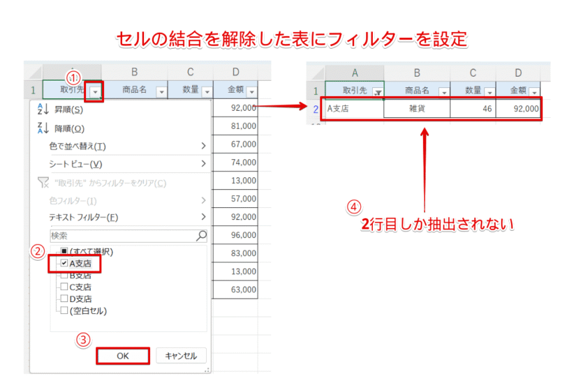Screen dimensions: 567x392
Task: Open the 商品名 filter dropdown in left sheet
Action: coord(161,92)
